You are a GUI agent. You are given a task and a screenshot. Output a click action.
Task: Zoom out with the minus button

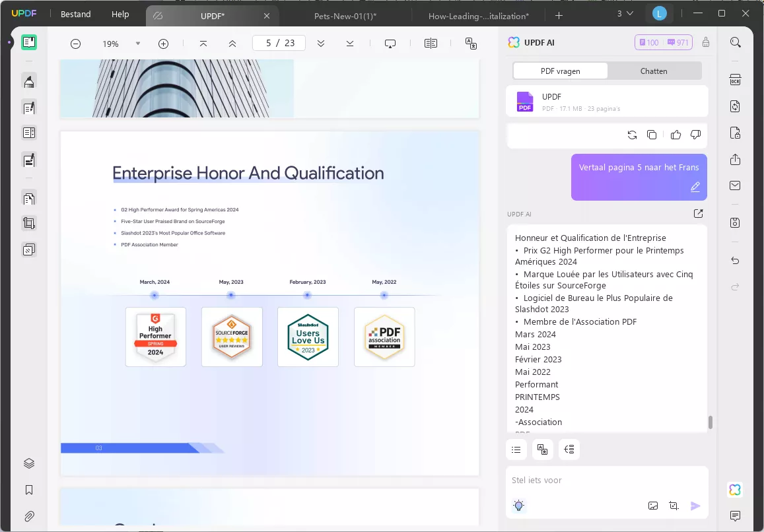[75, 44]
